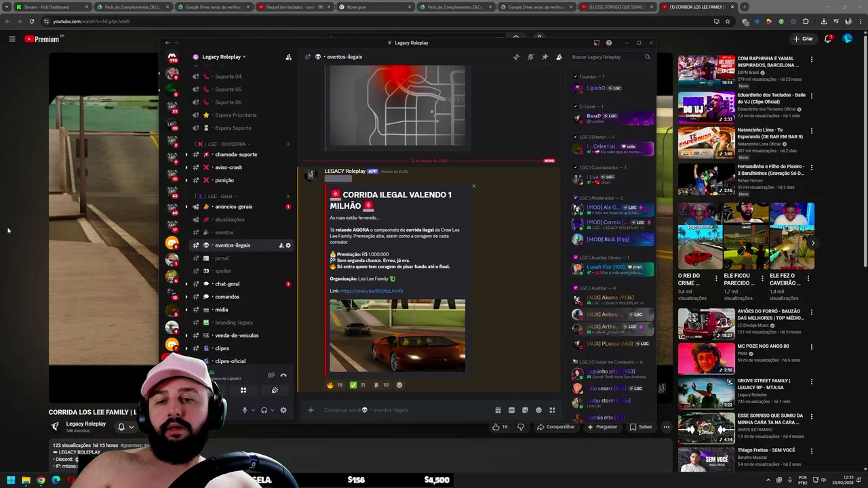Toggle Discord member list icon
Viewport: 868px width, 488px height.
[x=559, y=57]
